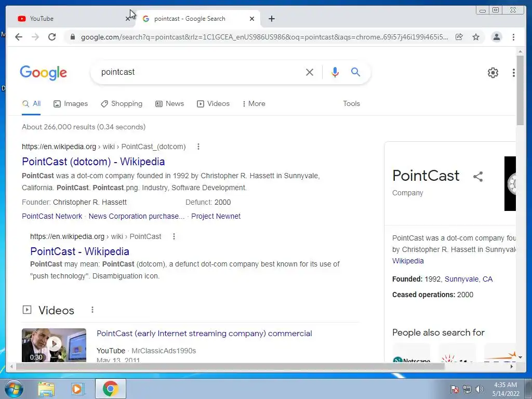Open network status tray icon
Viewport: 532px width, 399px height.
(x=467, y=389)
